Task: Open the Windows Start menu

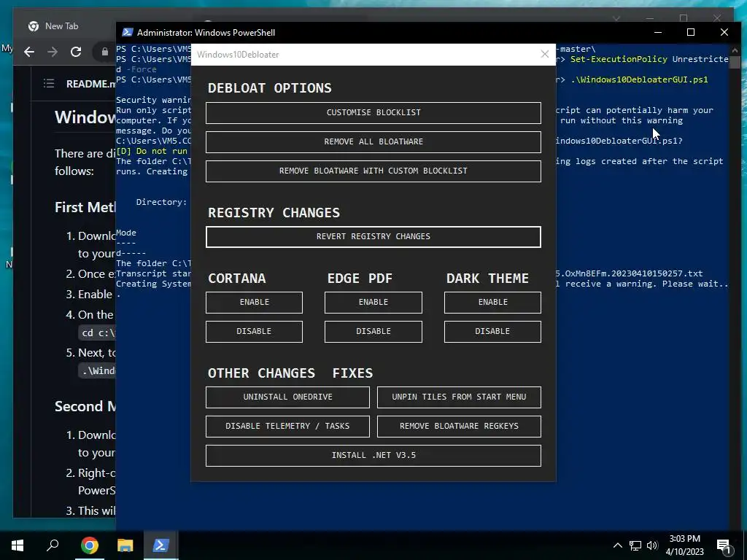Action: [x=18, y=545]
